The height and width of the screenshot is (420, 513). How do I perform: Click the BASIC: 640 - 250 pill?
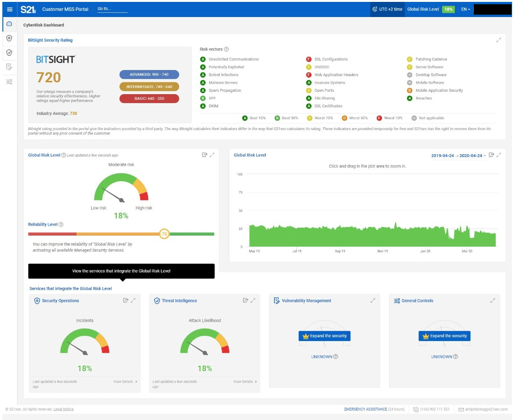pos(149,98)
